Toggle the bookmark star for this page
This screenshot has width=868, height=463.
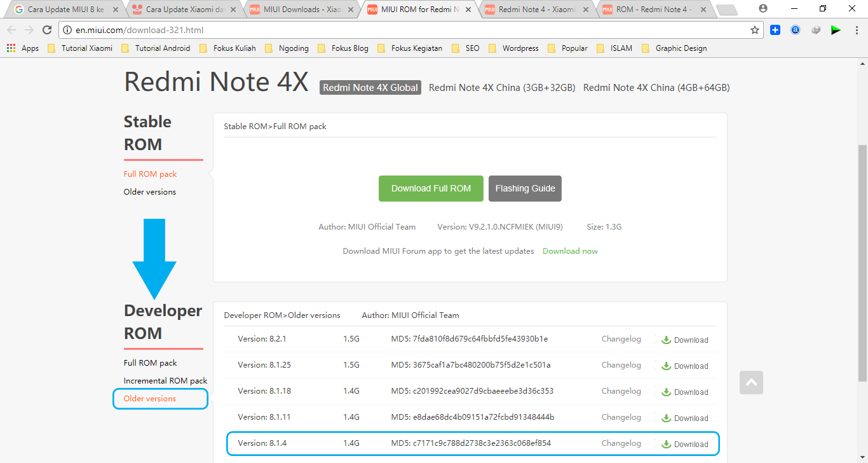[754, 29]
